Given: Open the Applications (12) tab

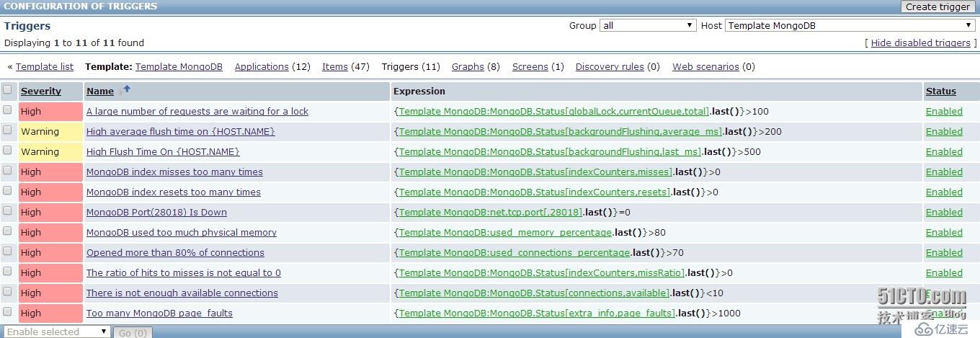Looking at the screenshot, I should (262, 66).
